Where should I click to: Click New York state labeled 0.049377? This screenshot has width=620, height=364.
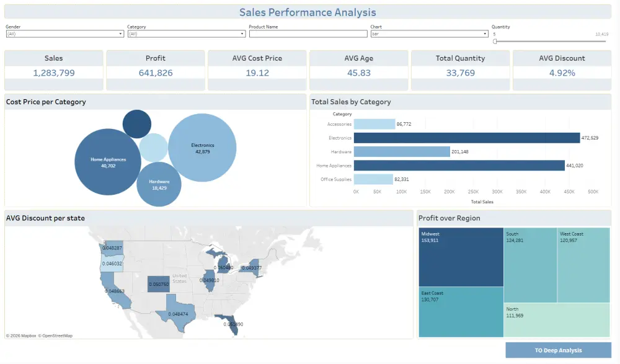[x=250, y=267]
